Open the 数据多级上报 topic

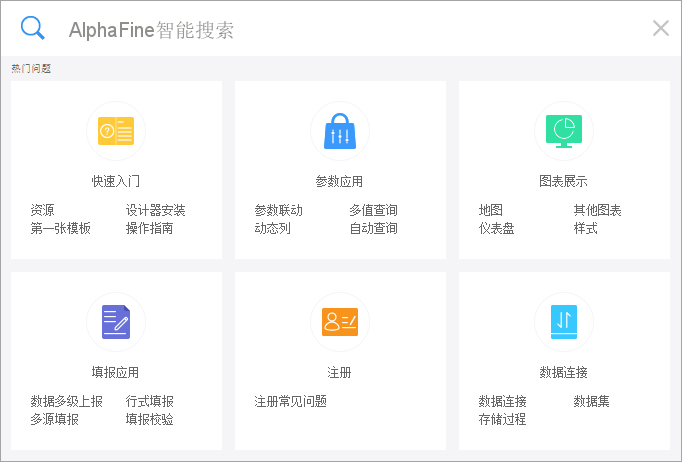coord(66,402)
